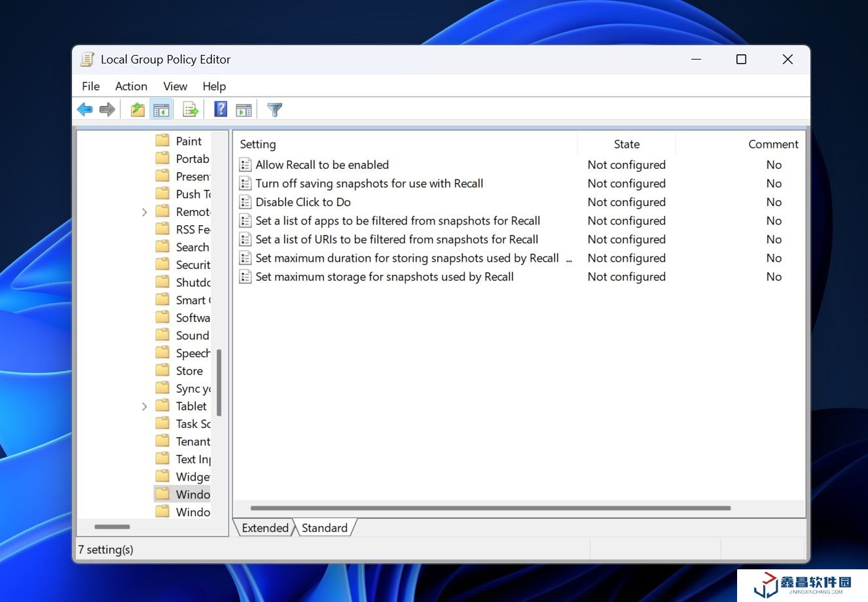The width and height of the screenshot is (868, 602).
Task: Click the Forward arrow in toolbar
Action: (107, 110)
